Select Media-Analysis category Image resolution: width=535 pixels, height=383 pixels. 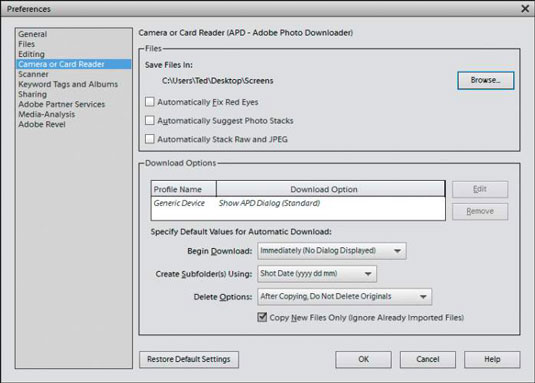tap(46, 114)
